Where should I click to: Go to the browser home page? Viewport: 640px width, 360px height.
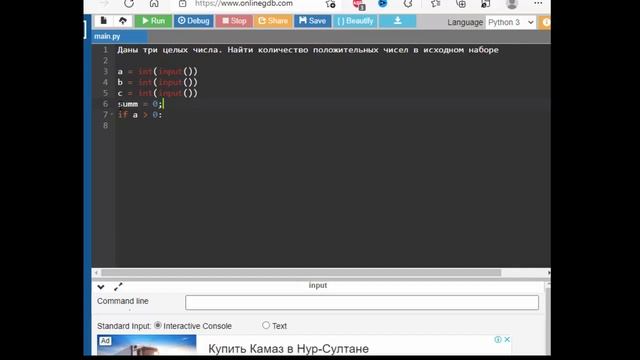click(154, 4)
